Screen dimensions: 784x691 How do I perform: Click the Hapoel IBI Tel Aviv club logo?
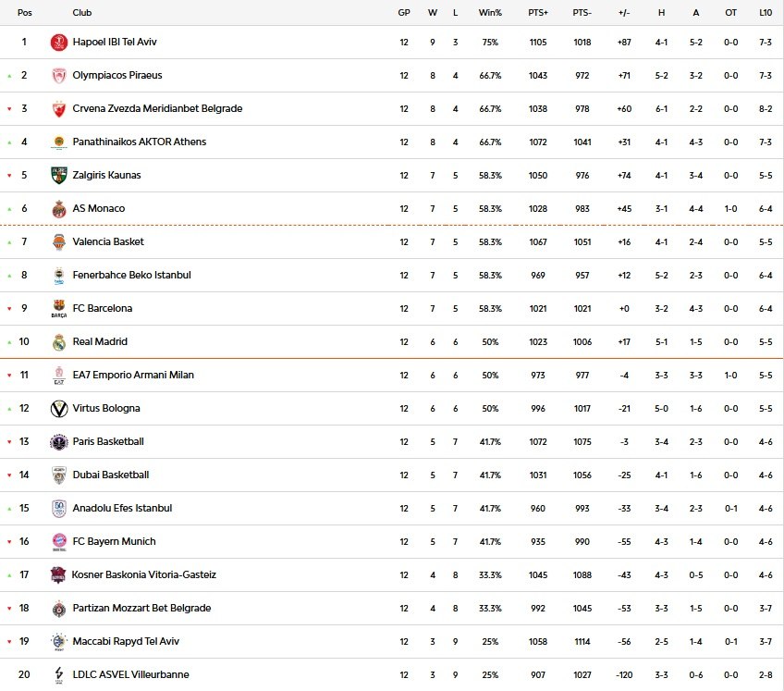[x=57, y=42]
